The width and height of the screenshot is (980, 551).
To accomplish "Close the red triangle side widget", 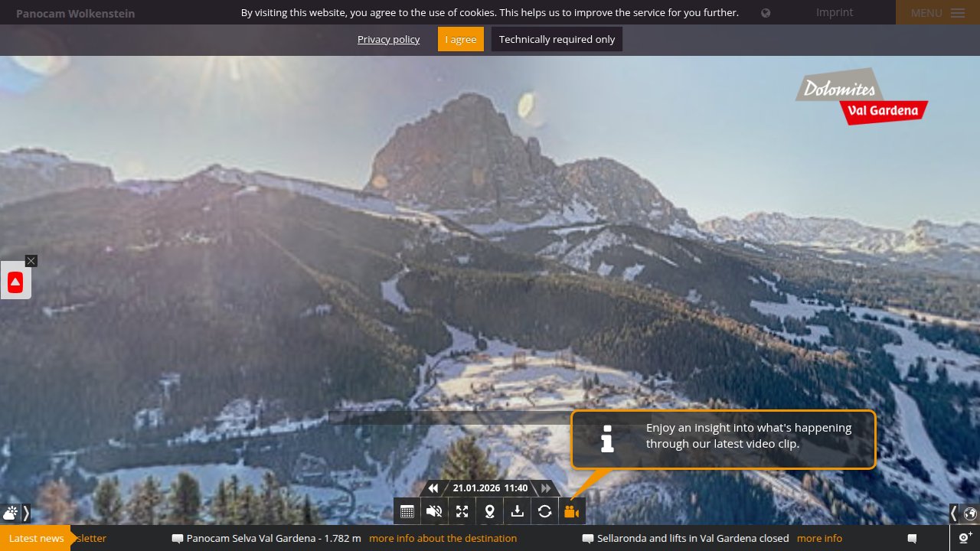I will (31, 261).
